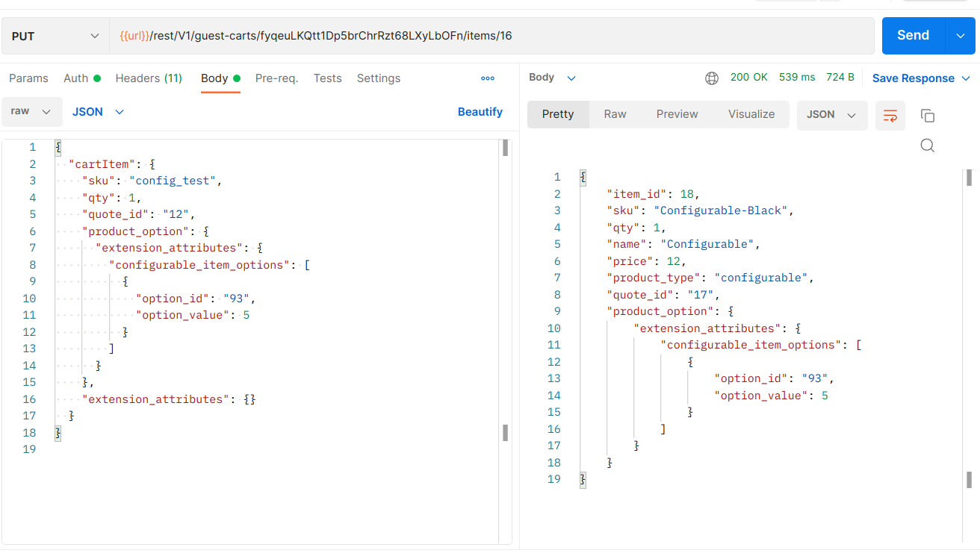Click the Send button
980x553 pixels.
914,36
